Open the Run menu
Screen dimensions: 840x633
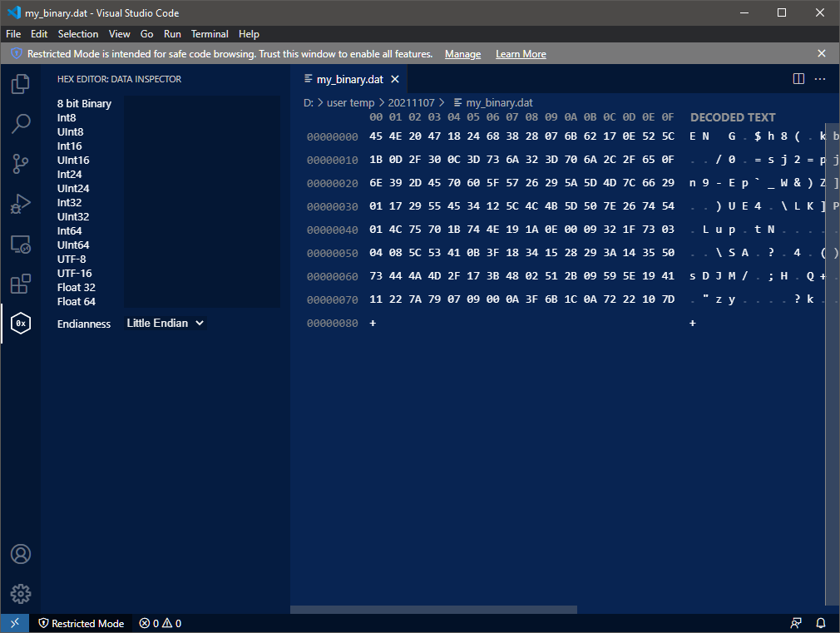[x=172, y=34]
